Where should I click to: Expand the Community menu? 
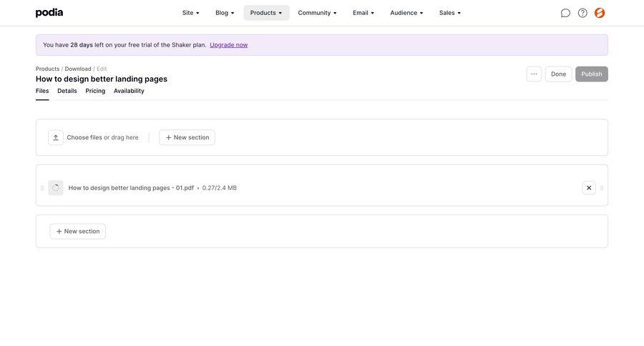click(x=317, y=13)
